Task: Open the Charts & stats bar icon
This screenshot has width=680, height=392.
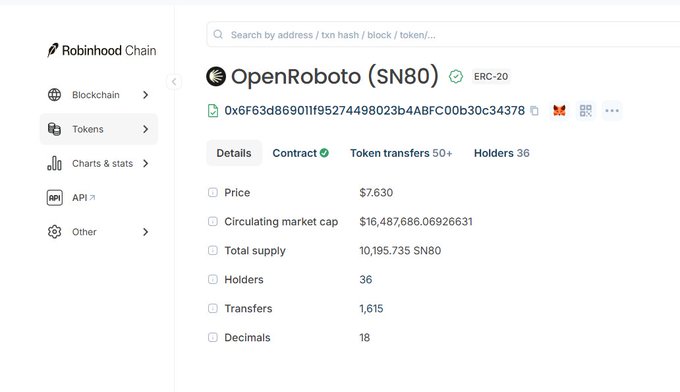Action: [x=54, y=163]
